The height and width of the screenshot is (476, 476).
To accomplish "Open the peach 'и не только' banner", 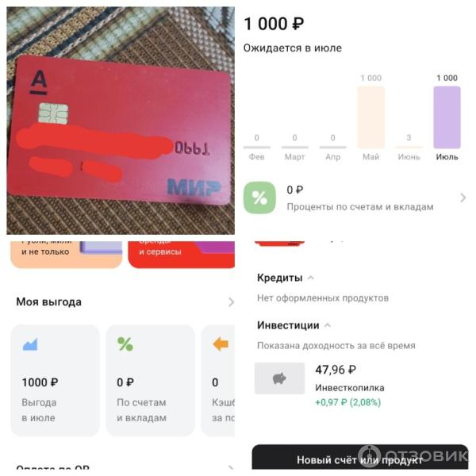I will 67,255.
